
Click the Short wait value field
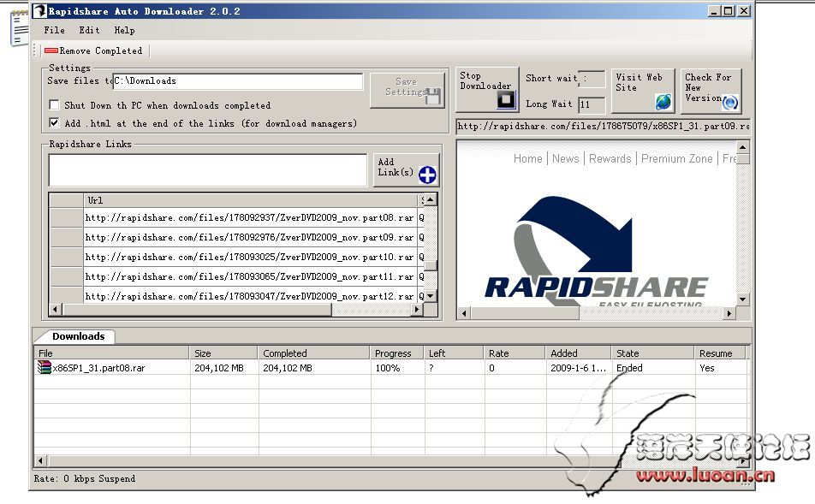tap(592, 79)
